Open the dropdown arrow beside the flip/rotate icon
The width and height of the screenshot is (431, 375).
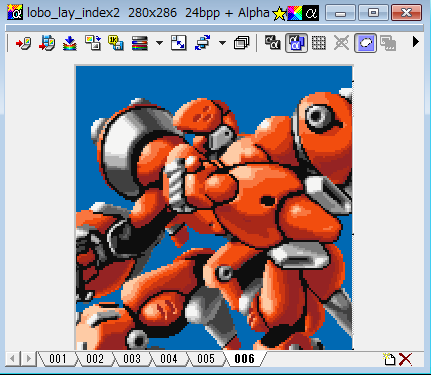[222, 43]
